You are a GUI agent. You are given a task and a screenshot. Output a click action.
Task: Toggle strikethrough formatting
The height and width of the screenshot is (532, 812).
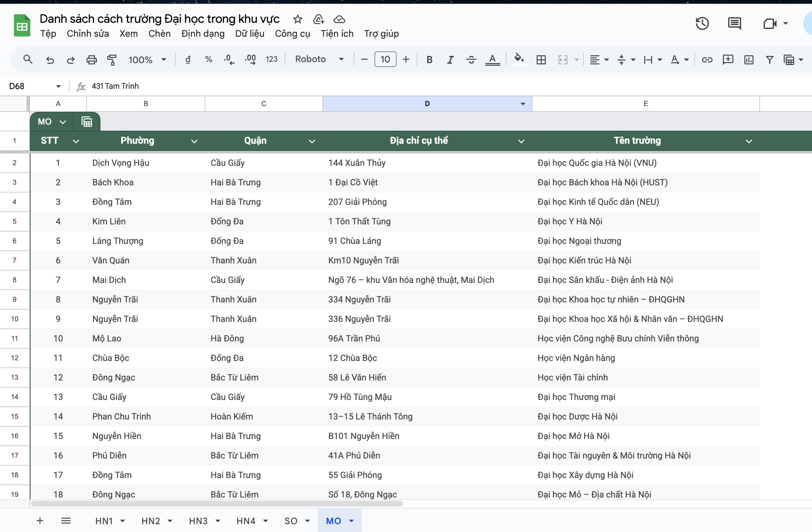click(x=471, y=60)
